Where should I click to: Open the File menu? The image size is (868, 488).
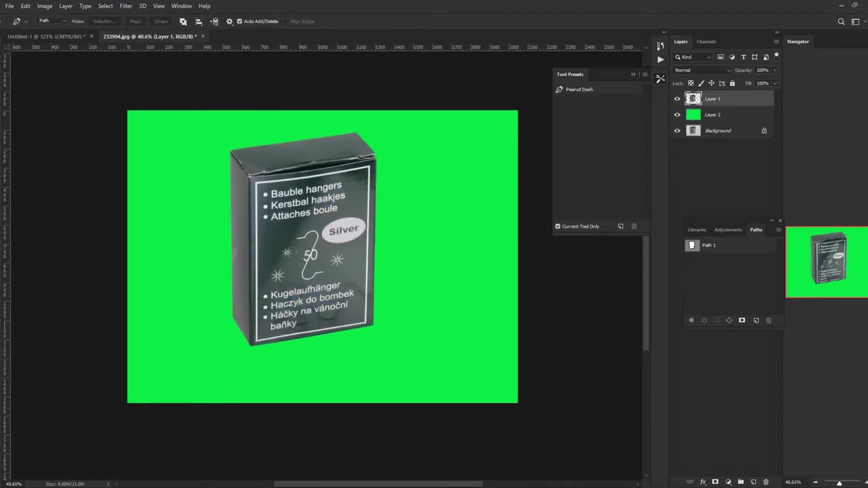(9, 6)
